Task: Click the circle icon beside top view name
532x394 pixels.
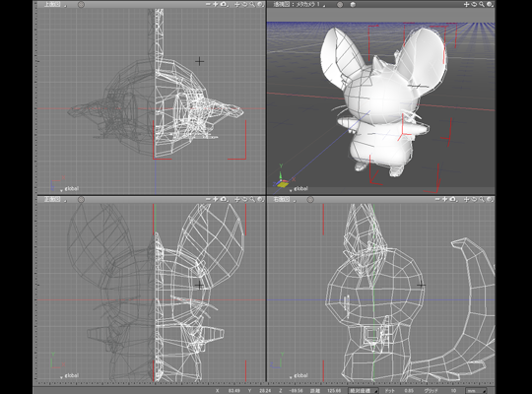Action: [81, 5]
